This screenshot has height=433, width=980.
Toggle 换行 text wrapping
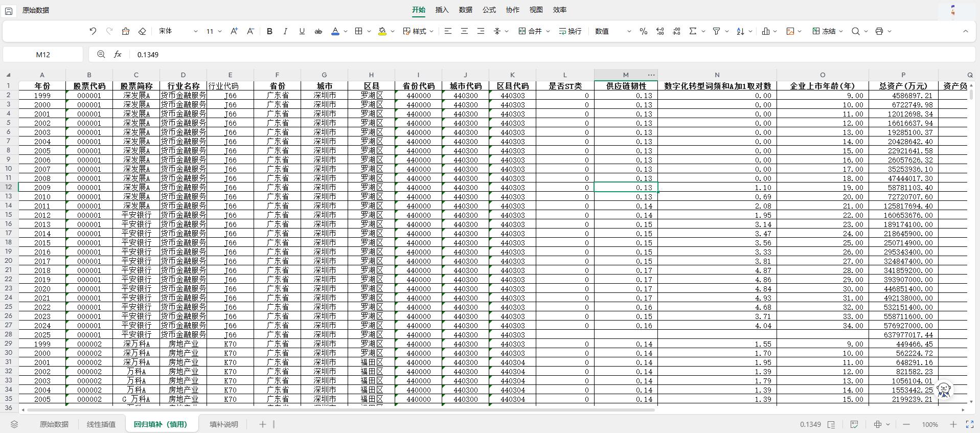[570, 31]
